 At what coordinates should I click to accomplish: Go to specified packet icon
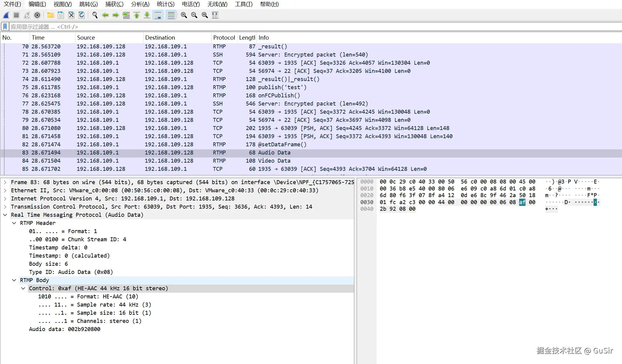point(126,15)
